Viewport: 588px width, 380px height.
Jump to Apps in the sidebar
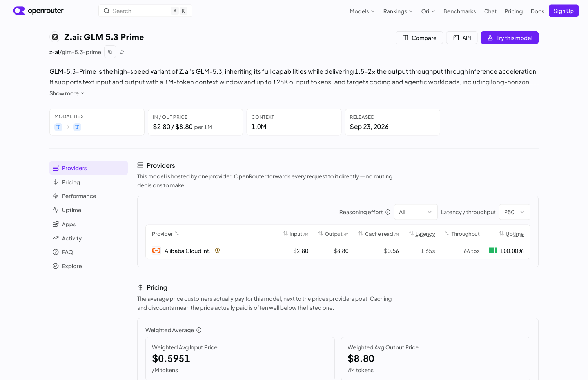pyautogui.click(x=89, y=224)
